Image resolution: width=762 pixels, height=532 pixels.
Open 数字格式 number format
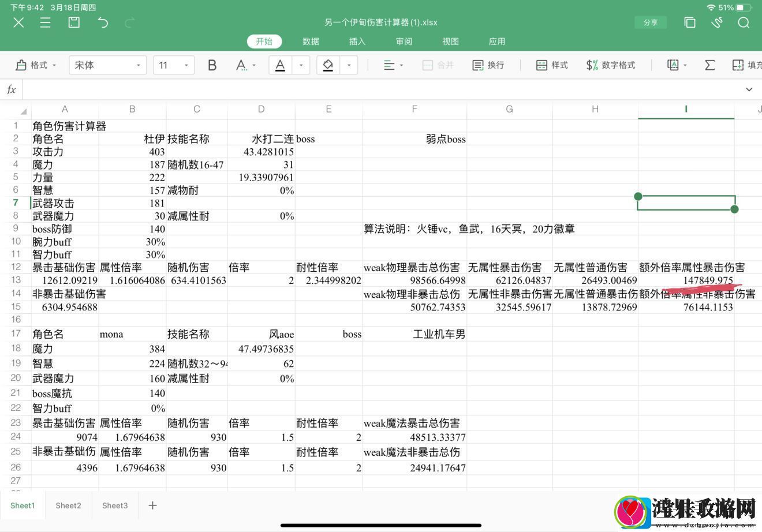pyautogui.click(x=611, y=65)
